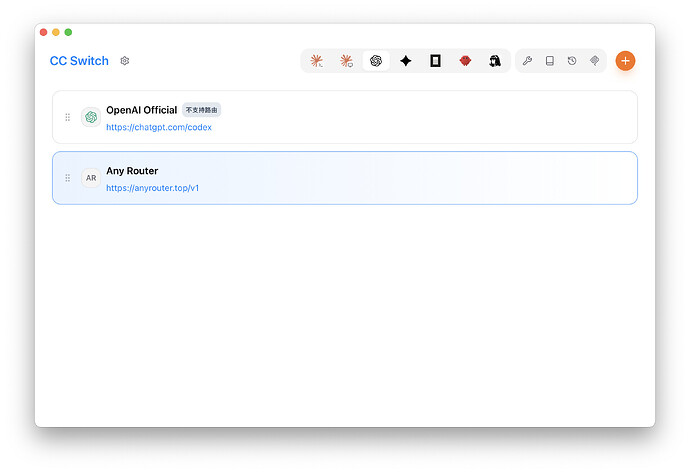Screen dimensions: 690x473
Task: Select the black square frame app icon
Action: pos(435,61)
